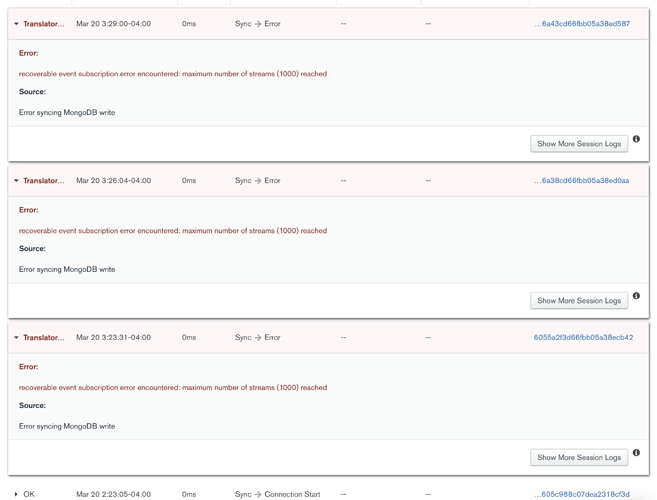Image resolution: width=657 pixels, height=500 pixels.
Task: Click the OK status label
Action: pyautogui.click(x=29, y=494)
